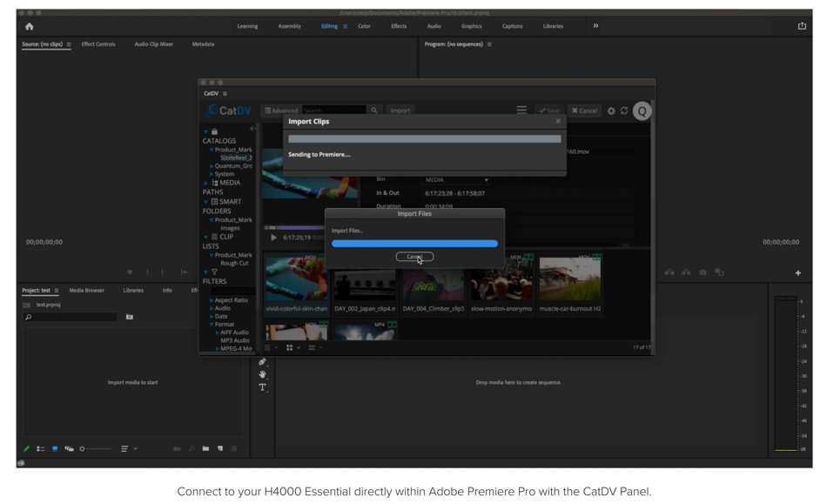The height and width of the screenshot is (504, 827).
Task: Toggle project writable green pencil icon
Action: pos(26,449)
